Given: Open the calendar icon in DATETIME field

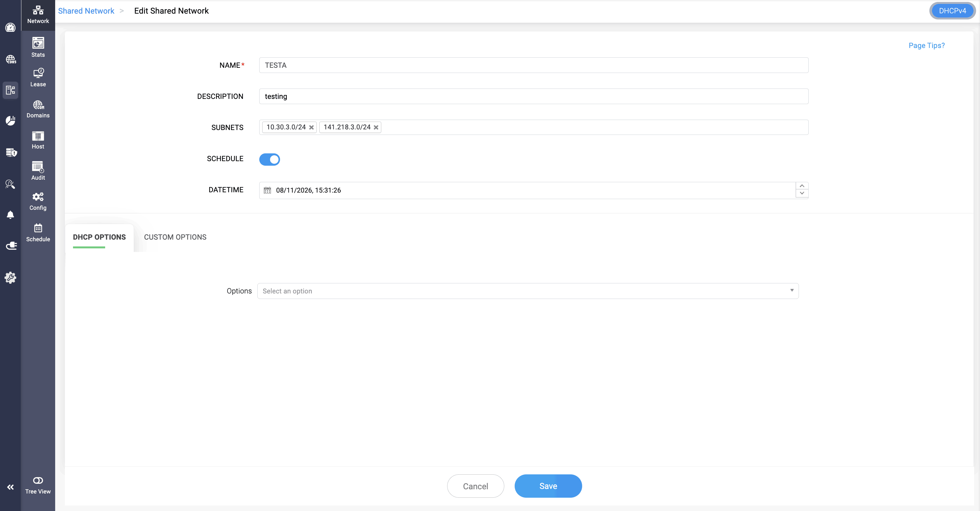Looking at the screenshot, I should point(267,190).
